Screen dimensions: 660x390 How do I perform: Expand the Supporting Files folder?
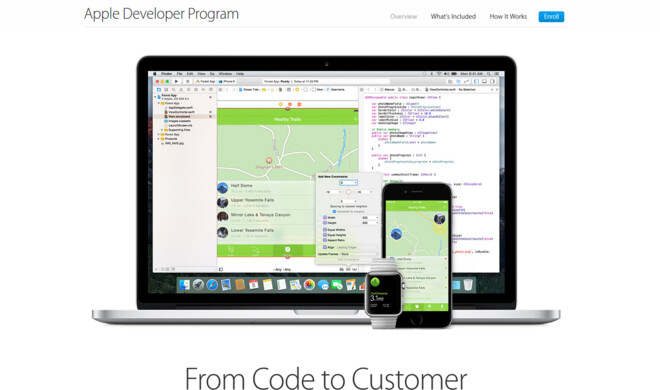[x=162, y=130]
